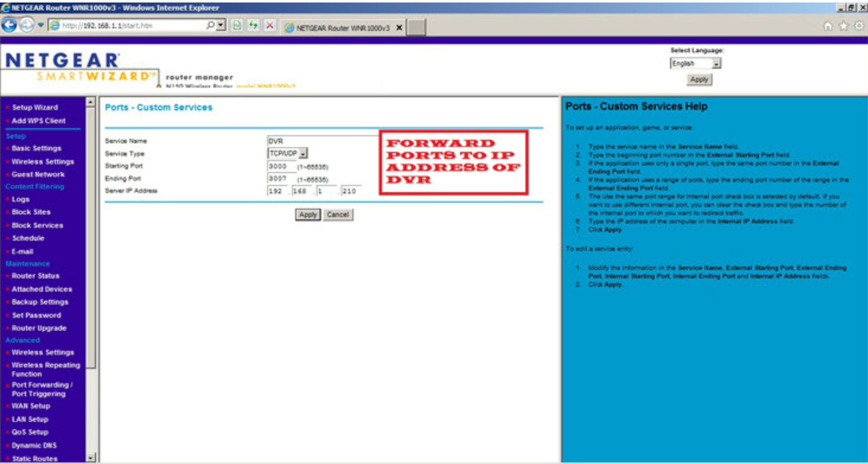The image size is (868, 464).
Task: Close the NETGEAR Router tab
Action: [399, 28]
